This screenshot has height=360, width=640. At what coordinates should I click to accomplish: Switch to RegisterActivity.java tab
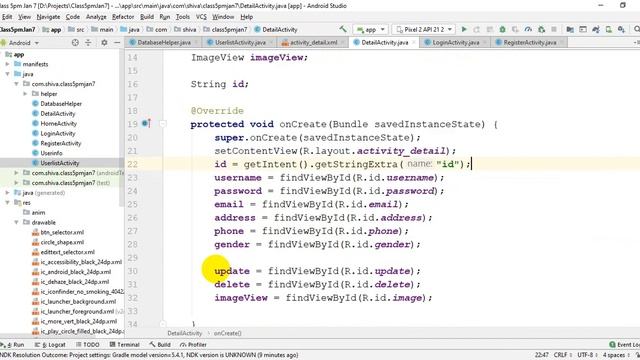pyautogui.click(x=530, y=42)
